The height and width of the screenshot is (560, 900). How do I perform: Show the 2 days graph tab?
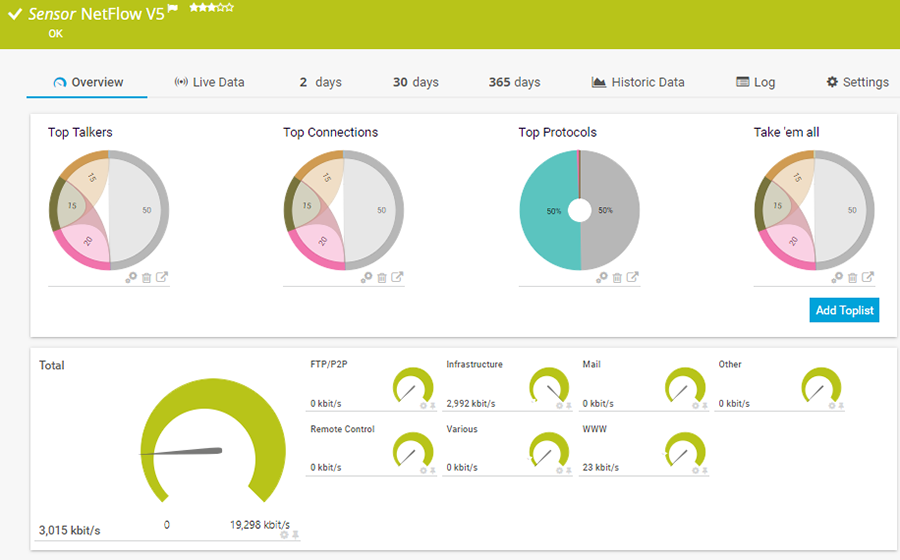[320, 82]
